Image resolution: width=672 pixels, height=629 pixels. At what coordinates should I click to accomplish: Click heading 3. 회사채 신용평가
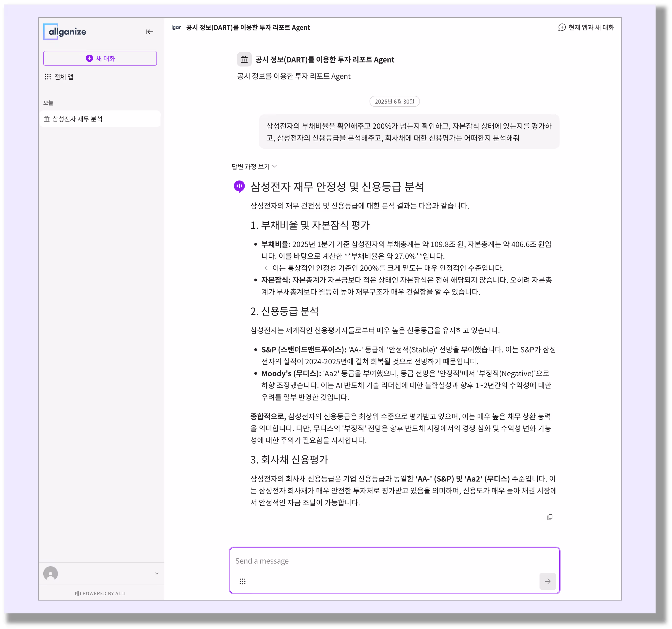(x=289, y=460)
